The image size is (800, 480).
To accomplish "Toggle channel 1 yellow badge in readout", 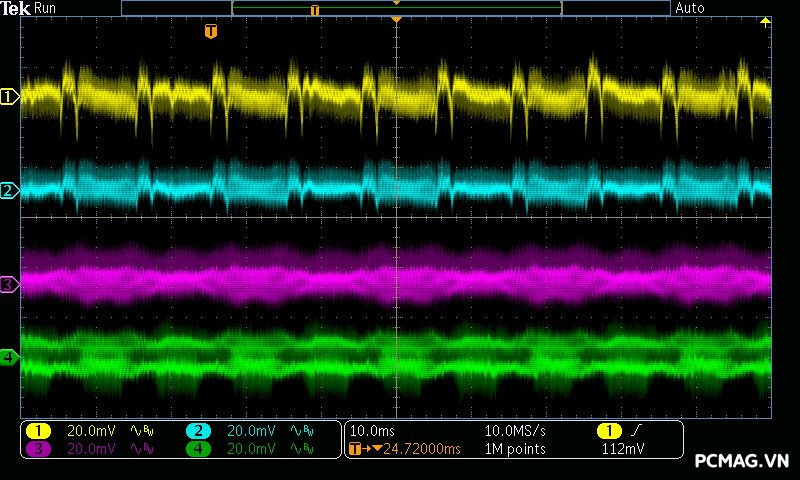I will click(x=38, y=431).
